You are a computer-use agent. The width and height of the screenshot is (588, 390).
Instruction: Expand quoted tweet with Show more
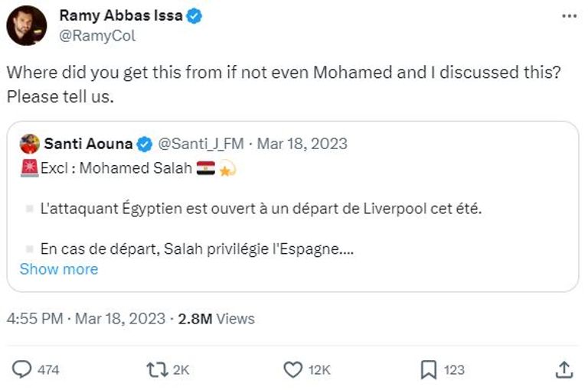click(x=59, y=269)
